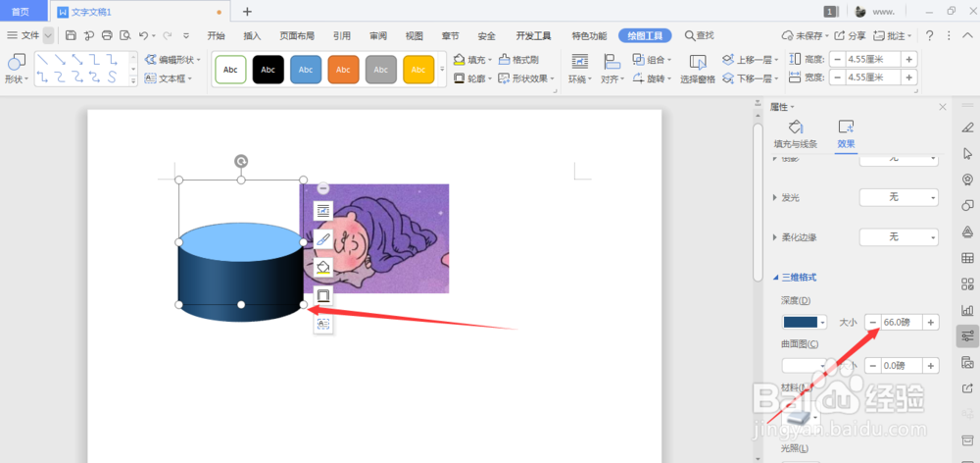Open the table icon in right sidebar
Viewport: 980px width, 463px height.
click(x=967, y=258)
